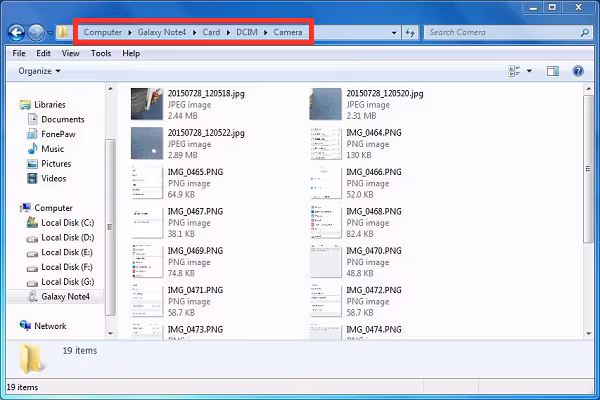Toggle the preview pane icon
Screen dimensions: 600x400
tap(553, 71)
